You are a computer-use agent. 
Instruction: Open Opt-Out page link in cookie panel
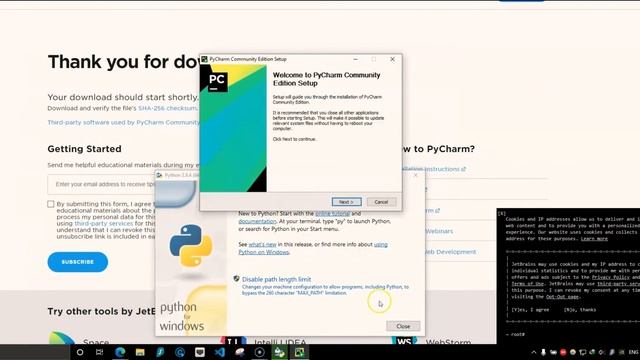[x=562, y=297]
